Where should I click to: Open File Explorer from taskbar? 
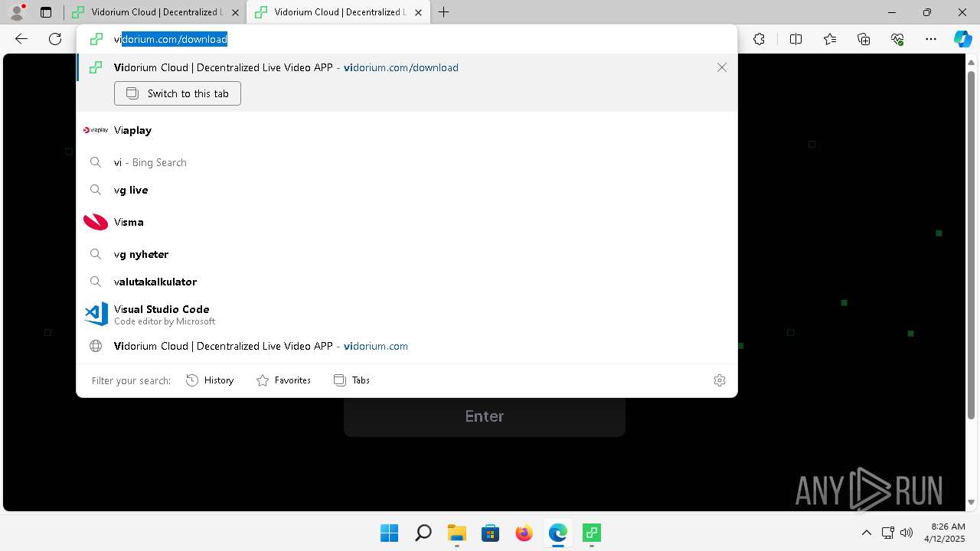(x=456, y=533)
